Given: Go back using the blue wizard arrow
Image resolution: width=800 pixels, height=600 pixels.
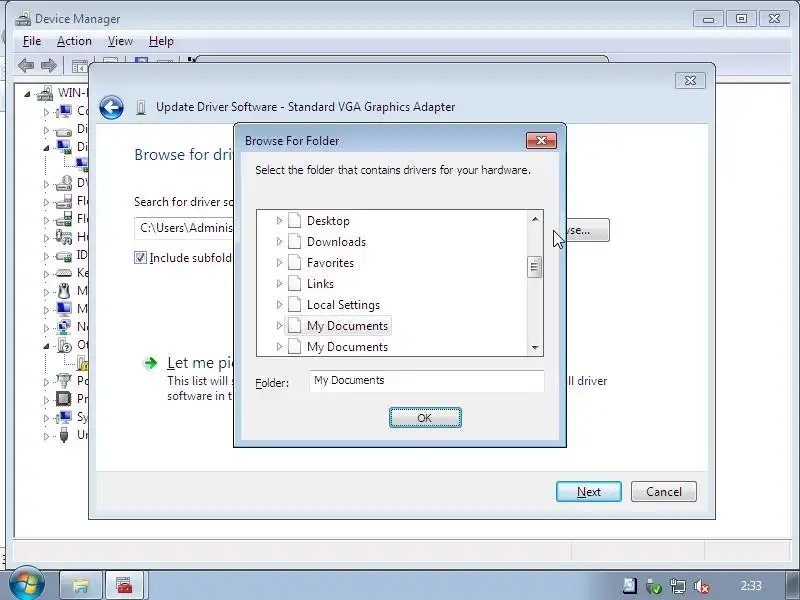Looking at the screenshot, I should 111,107.
